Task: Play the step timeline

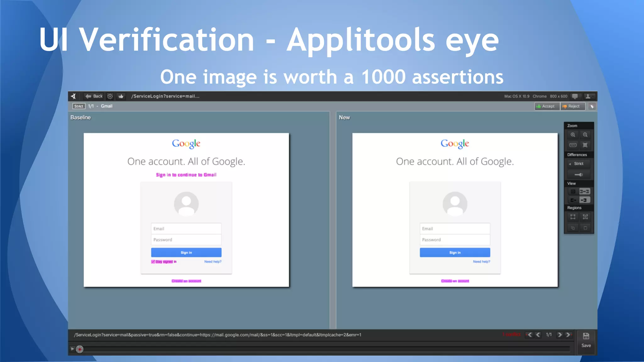Action: click(x=72, y=349)
